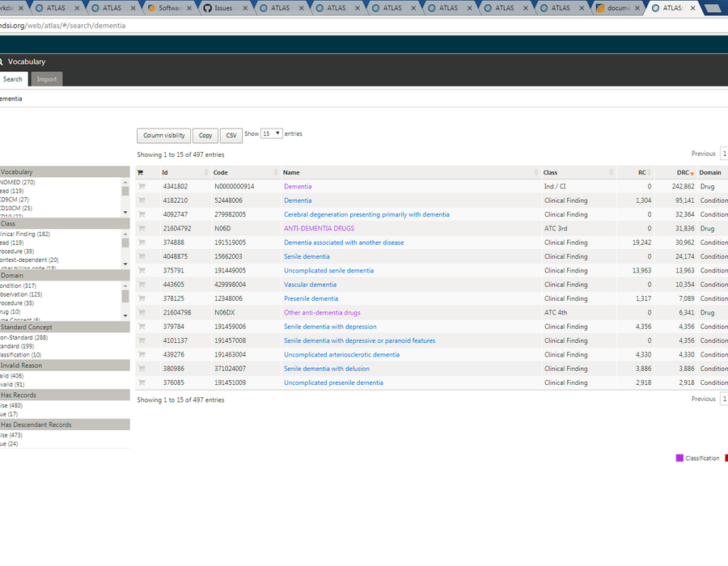This screenshot has width=728, height=566.
Task: Click shopping cart column header icon
Action: pyautogui.click(x=140, y=172)
